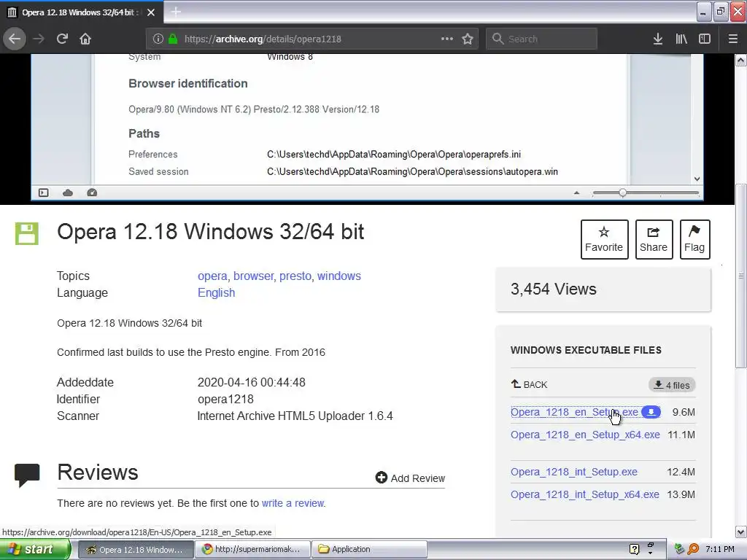Open the Library bookmarks and history icon

(x=681, y=39)
